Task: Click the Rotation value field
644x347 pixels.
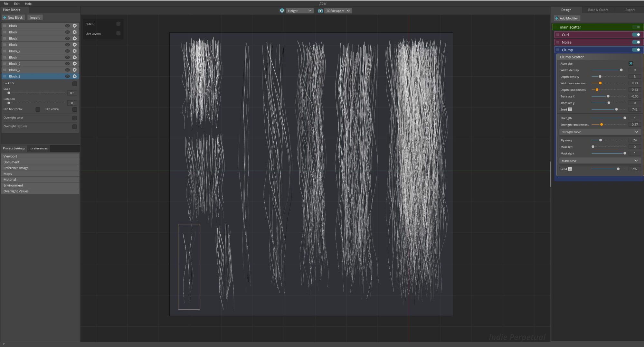Action: click(72, 103)
